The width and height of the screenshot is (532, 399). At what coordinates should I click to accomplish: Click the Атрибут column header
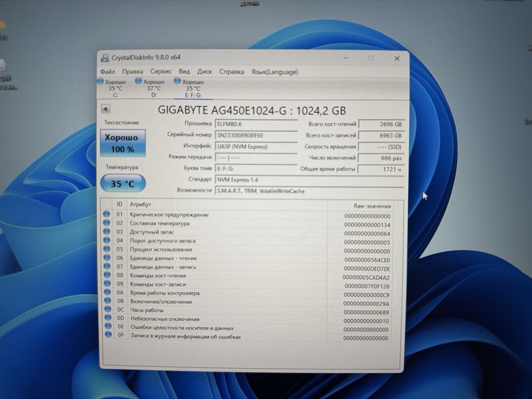pos(140,204)
